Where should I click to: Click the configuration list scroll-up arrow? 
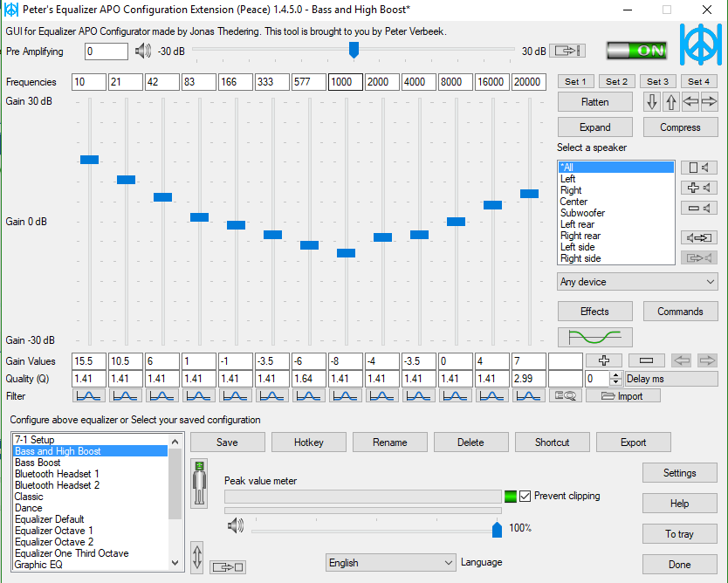tap(175, 442)
